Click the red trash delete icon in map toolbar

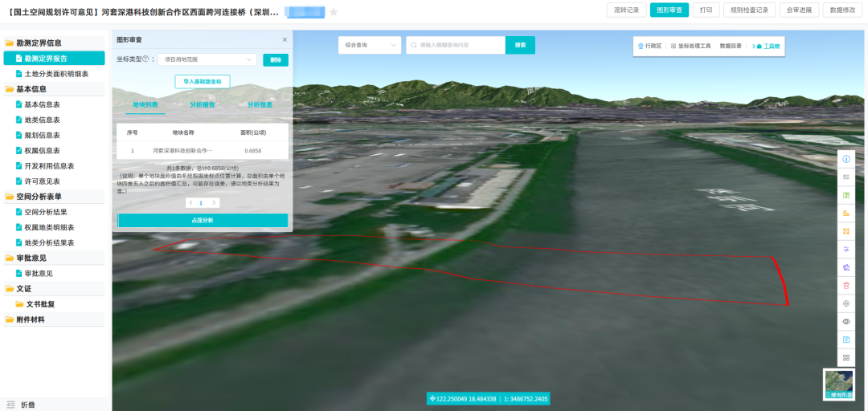point(845,285)
